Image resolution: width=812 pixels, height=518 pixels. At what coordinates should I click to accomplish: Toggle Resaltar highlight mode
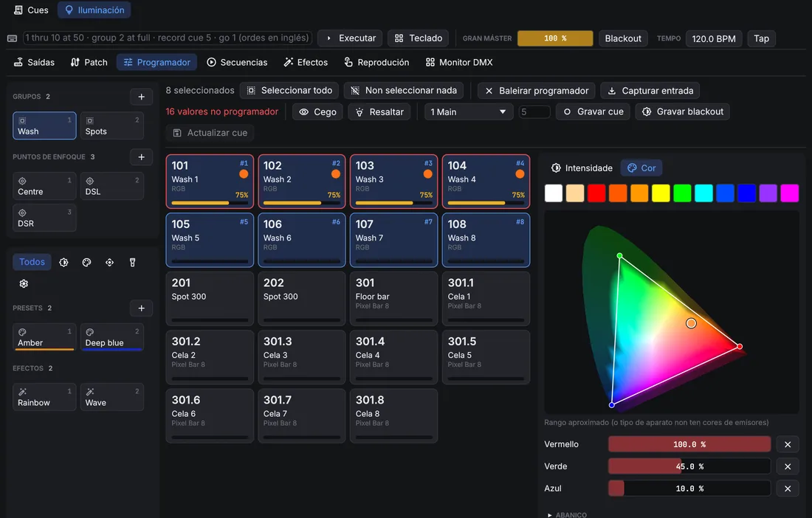pos(379,111)
